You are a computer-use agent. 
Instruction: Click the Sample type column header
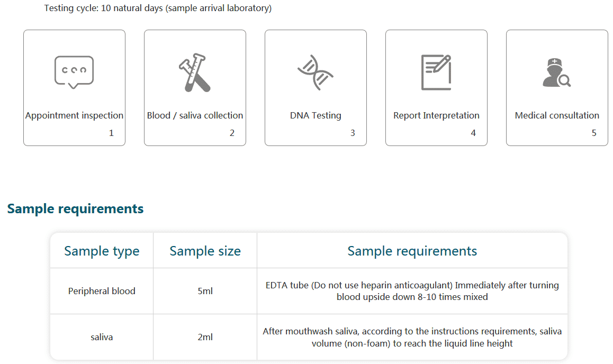point(102,251)
